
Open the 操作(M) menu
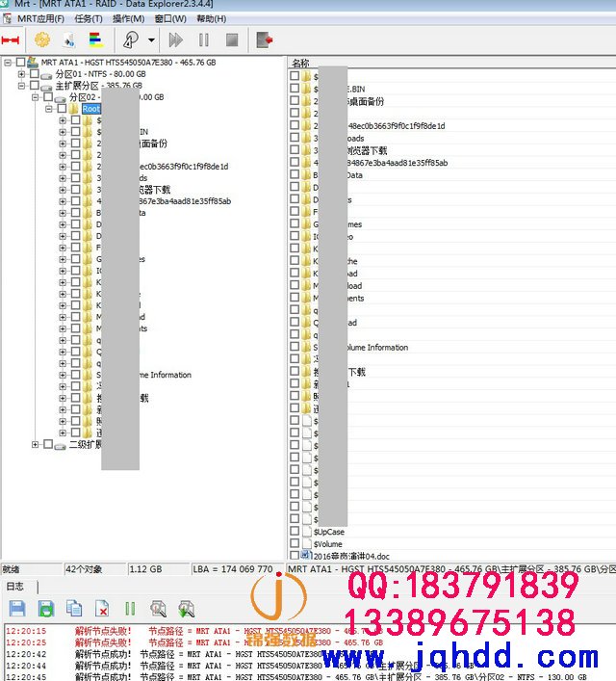point(129,18)
